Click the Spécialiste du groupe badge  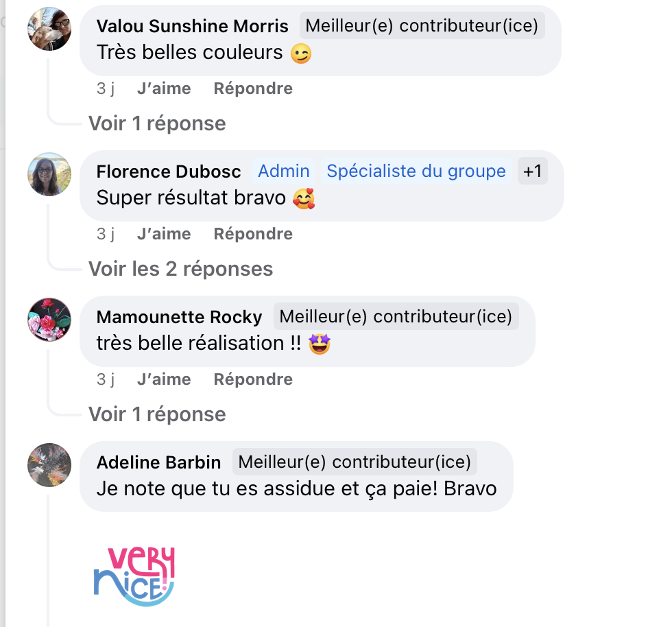pyautogui.click(x=416, y=171)
